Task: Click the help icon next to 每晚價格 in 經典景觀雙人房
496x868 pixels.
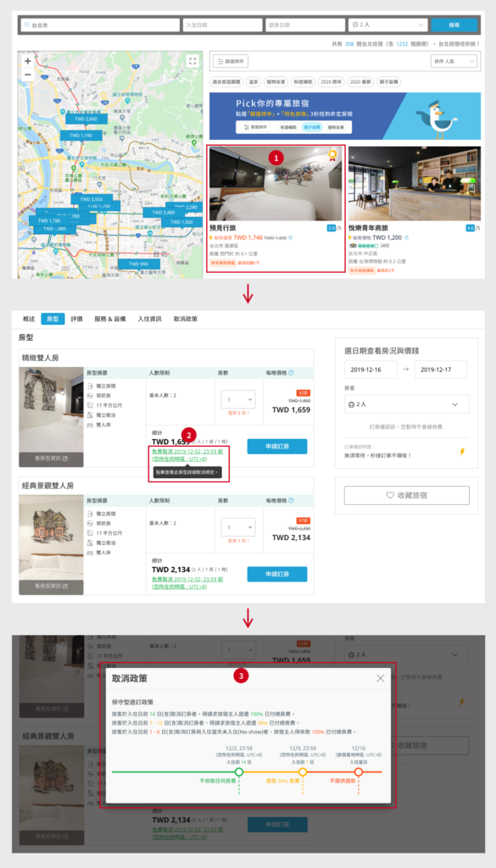Action: [x=291, y=500]
